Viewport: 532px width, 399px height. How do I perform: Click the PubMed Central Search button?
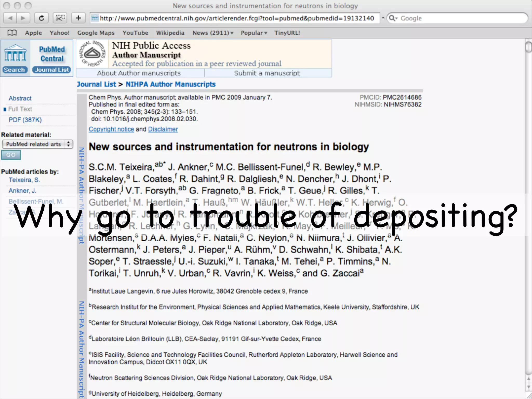15,70
